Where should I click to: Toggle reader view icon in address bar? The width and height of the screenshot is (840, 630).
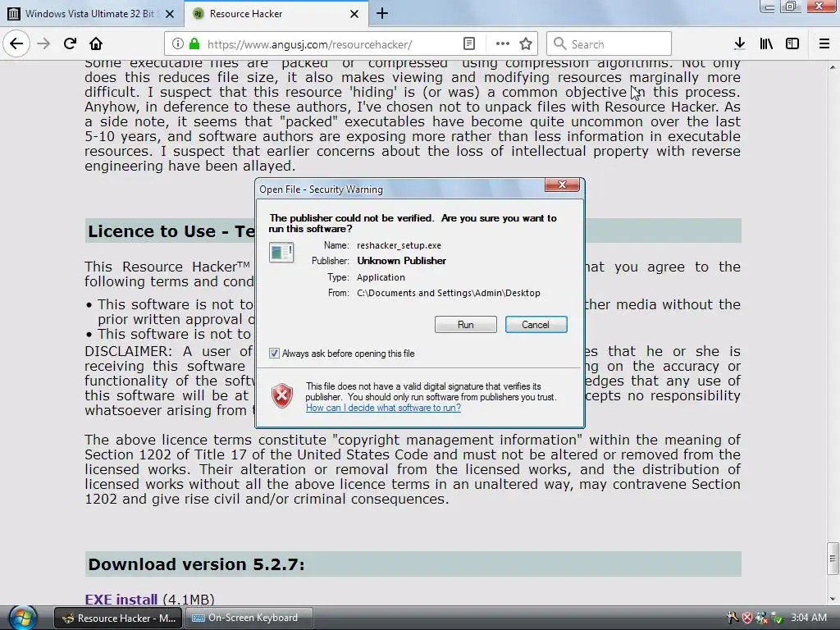click(469, 44)
